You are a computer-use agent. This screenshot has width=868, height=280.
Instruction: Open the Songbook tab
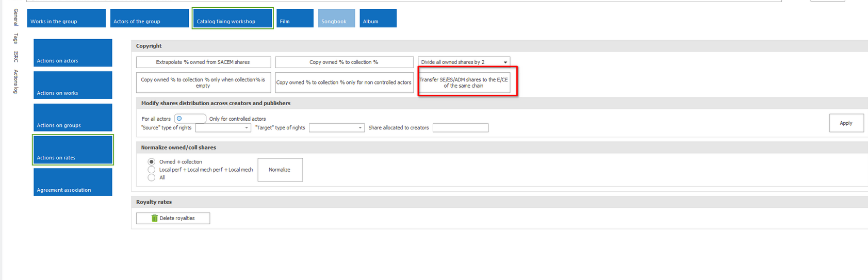click(x=336, y=19)
